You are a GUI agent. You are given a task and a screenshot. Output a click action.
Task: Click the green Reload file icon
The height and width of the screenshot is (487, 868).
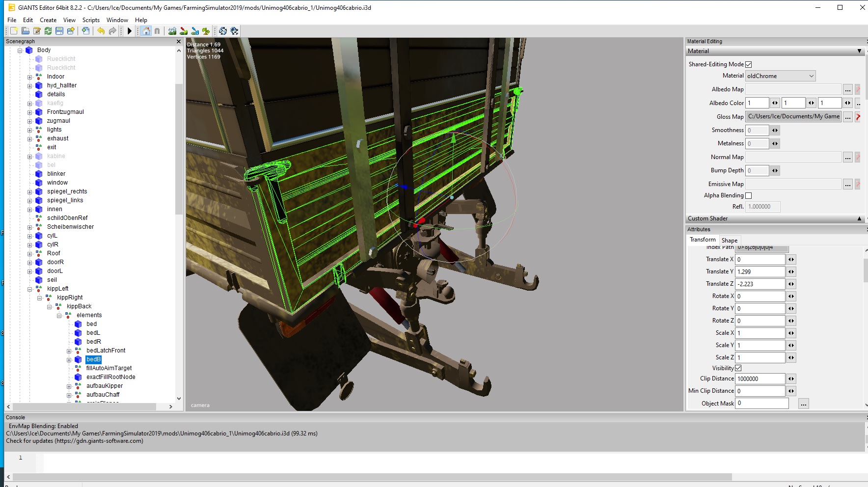48,31
